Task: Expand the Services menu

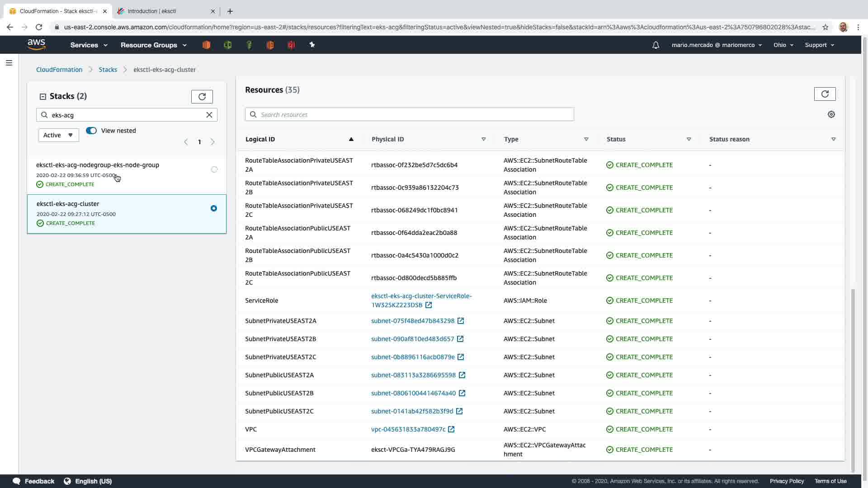Action: point(89,45)
